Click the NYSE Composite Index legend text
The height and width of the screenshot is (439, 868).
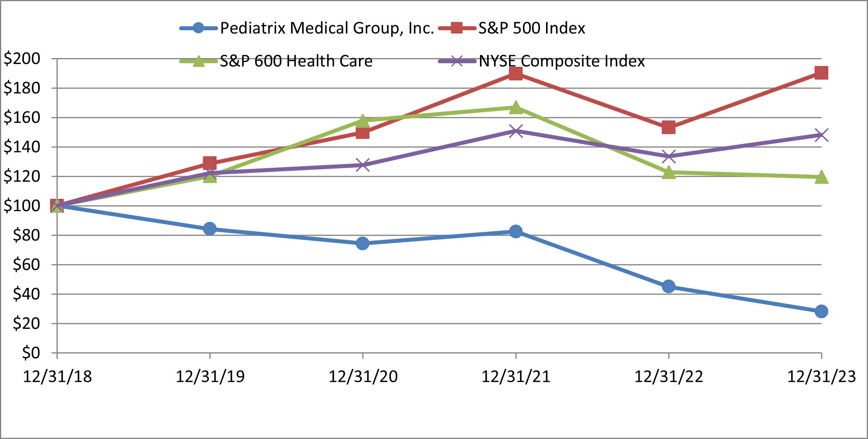pyautogui.click(x=562, y=61)
